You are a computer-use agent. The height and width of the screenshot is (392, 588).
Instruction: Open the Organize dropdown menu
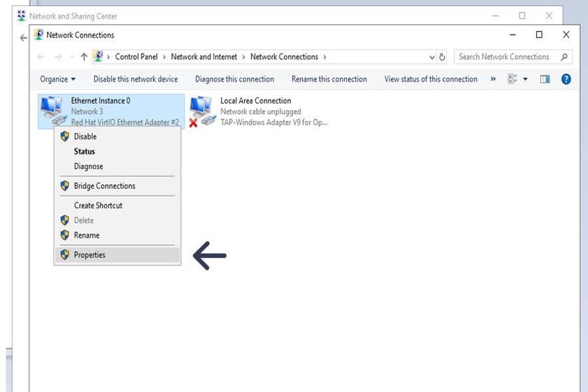pos(57,79)
